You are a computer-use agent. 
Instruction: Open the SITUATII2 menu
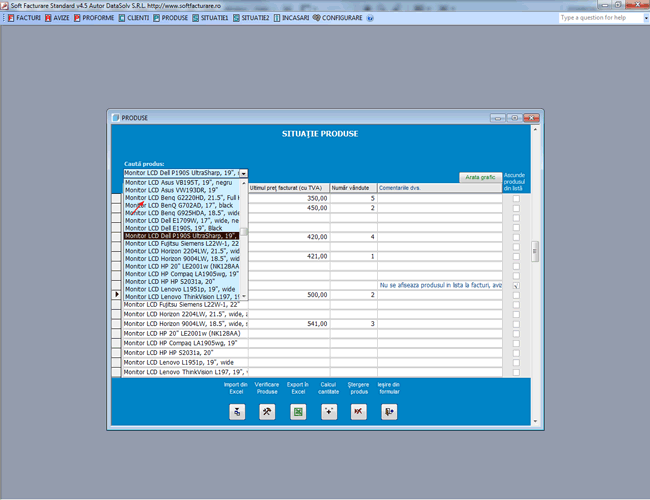[251, 18]
